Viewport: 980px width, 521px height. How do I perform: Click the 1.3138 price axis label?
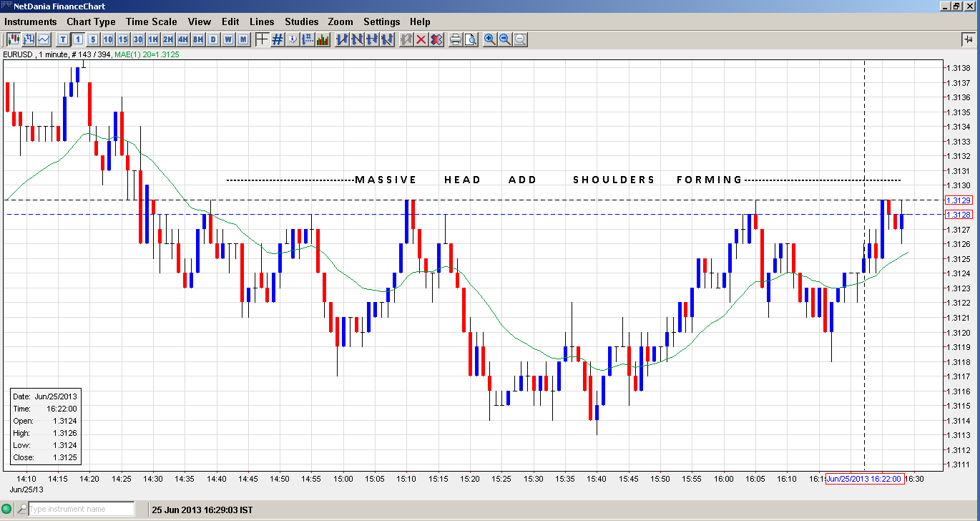point(958,68)
